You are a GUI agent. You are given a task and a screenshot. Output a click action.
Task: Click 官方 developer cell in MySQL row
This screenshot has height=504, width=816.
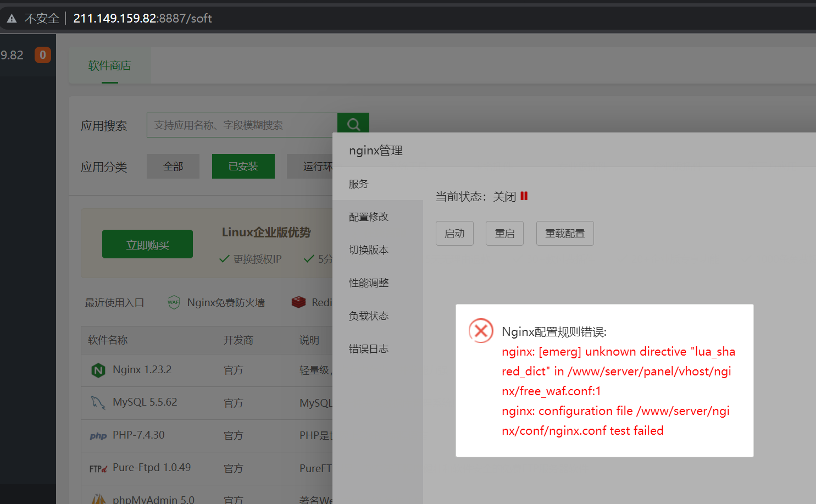[x=234, y=403]
